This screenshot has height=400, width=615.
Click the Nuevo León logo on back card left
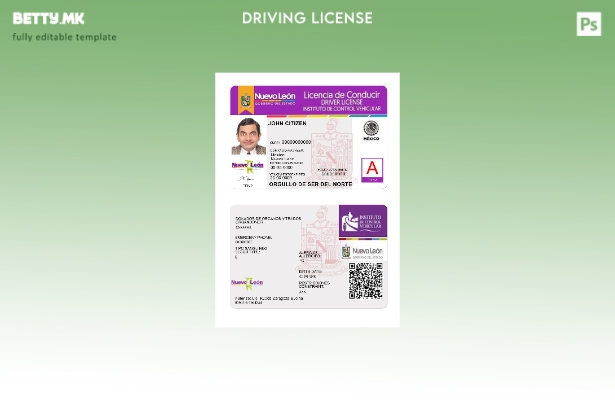(247, 283)
